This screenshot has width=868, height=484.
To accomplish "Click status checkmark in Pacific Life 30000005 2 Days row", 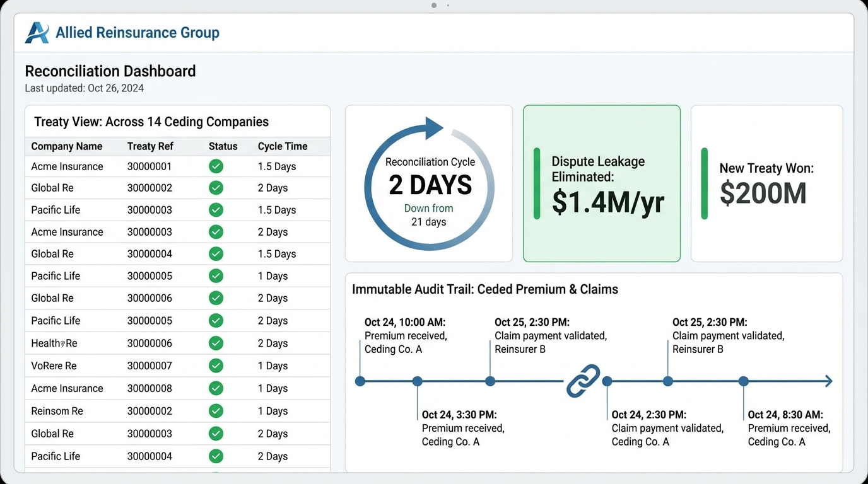I will tap(216, 321).
